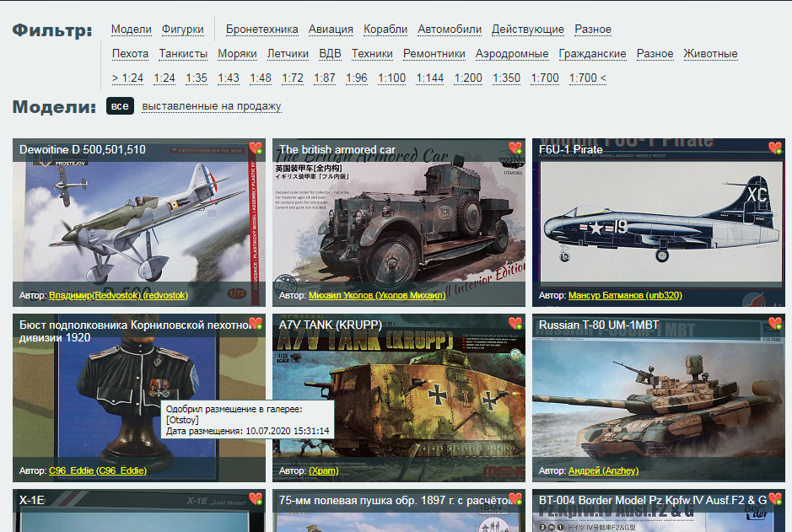Favorite the X-1E model using heart icon

256,499
